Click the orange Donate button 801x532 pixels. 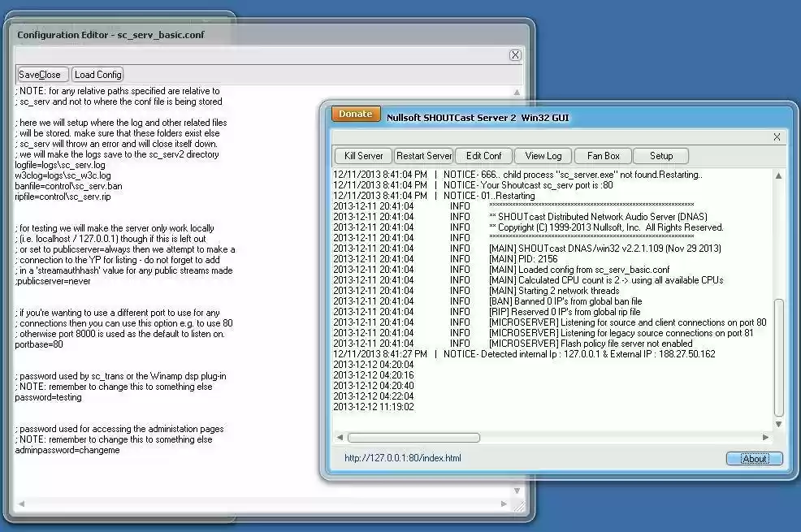click(x=355, y=115)
